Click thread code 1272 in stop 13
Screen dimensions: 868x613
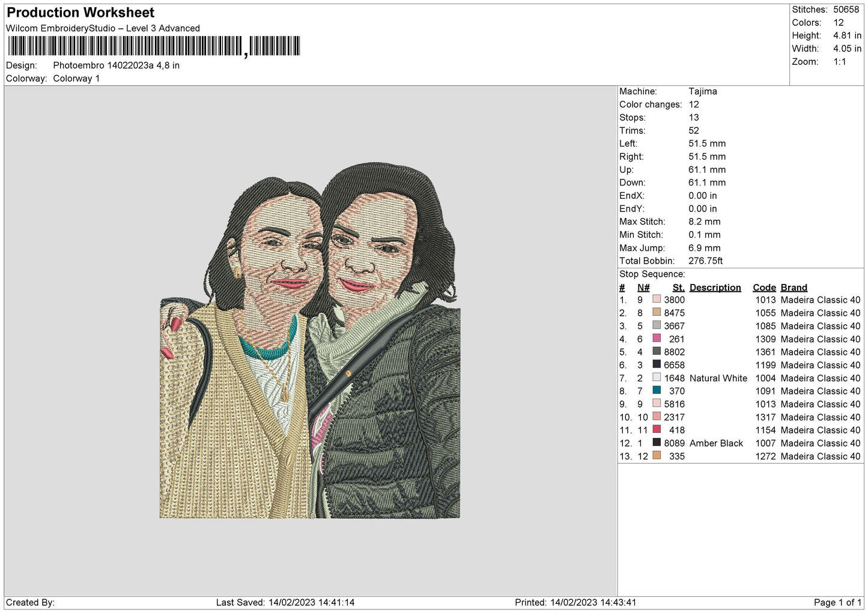pyautogui.click(x=766, y=456)
